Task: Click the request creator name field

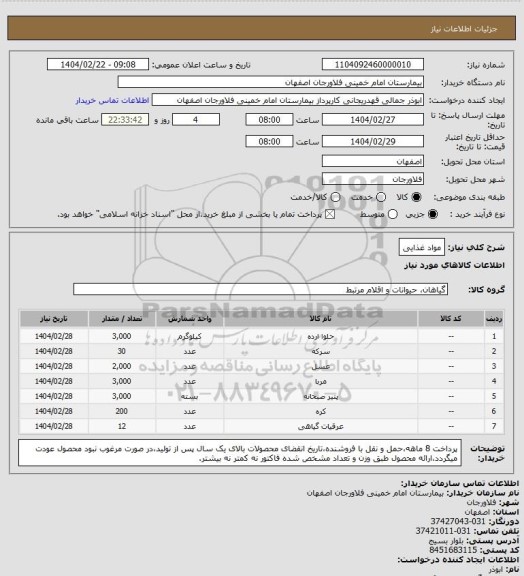Action: pyautogui.click(x=288, y=100)
